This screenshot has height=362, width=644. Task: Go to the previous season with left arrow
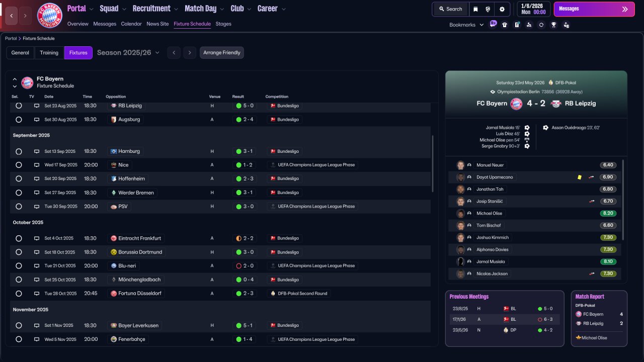tap(174, 53)
